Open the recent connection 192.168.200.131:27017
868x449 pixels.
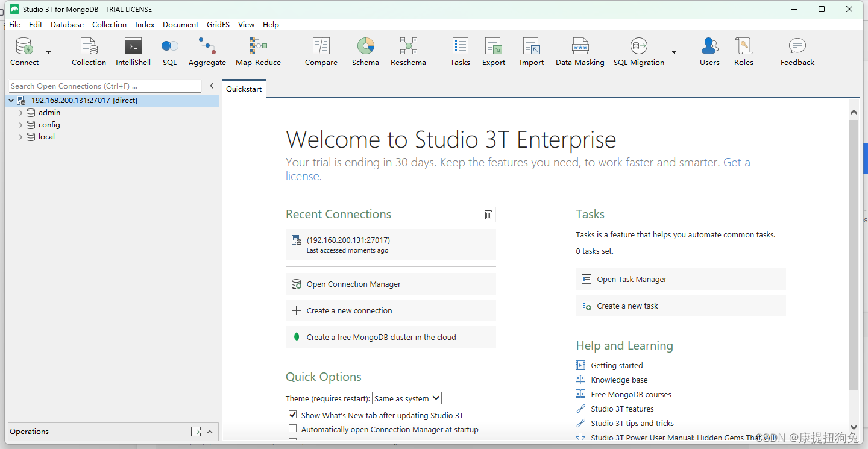[x=391, y=245]
